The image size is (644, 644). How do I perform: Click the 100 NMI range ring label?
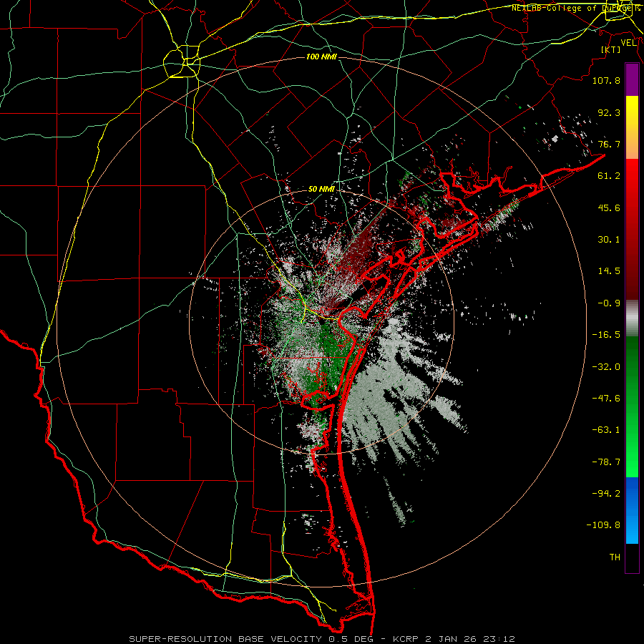pos(321,57)
